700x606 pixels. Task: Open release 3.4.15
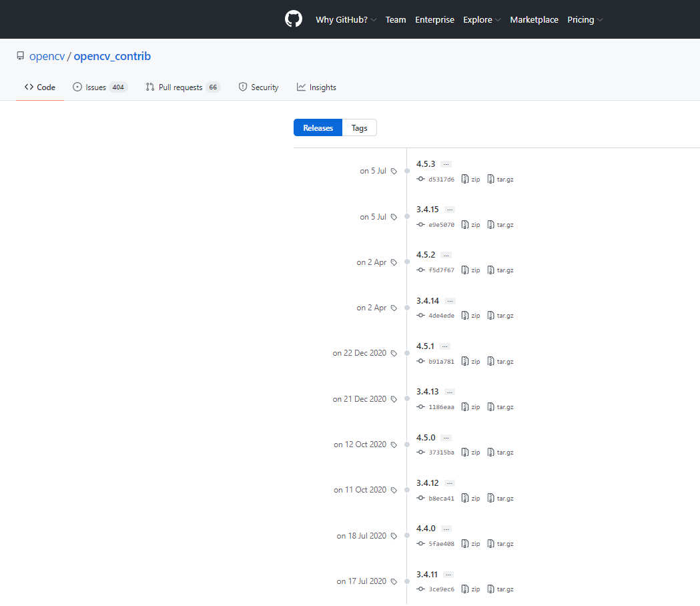pos(427,210)
